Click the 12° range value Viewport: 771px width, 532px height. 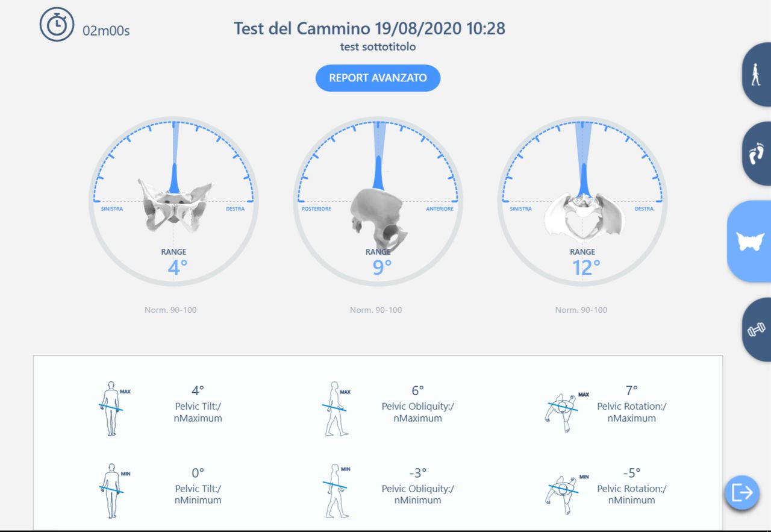coord(582,267)
